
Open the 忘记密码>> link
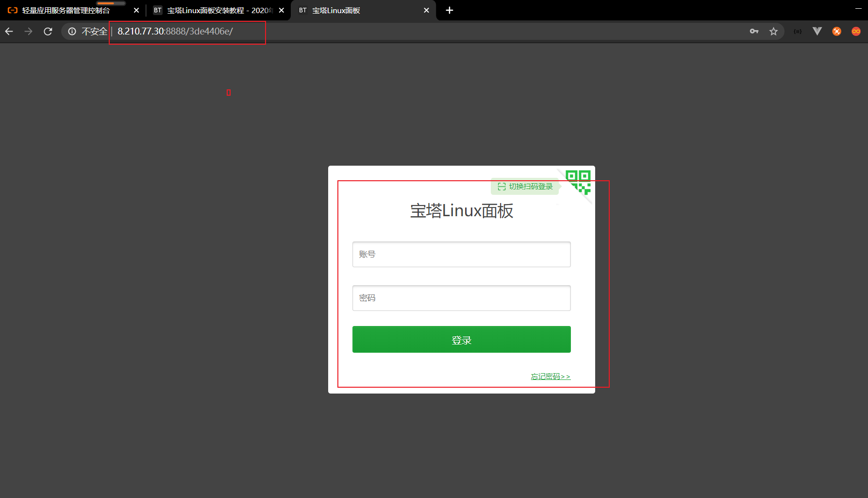pyautogui.click(x=551, y=377)
